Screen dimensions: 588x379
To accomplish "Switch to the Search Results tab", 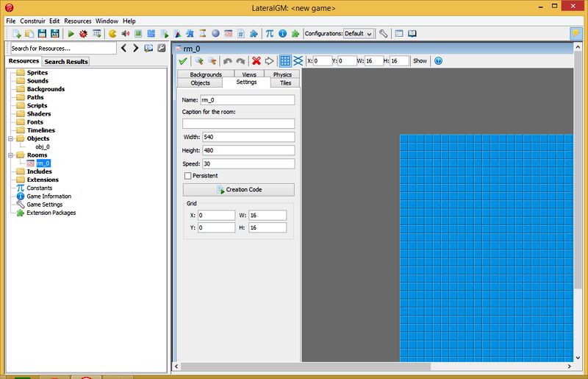I will tap(66, 62).
